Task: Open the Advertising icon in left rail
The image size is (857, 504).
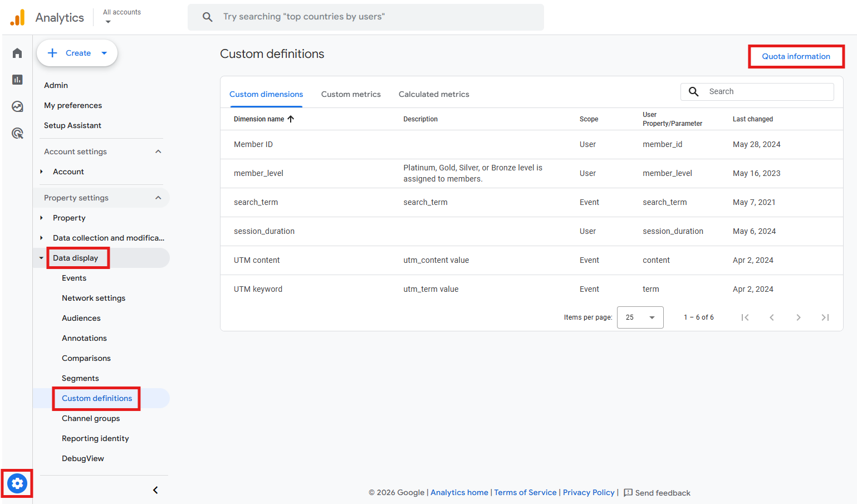Action: pyautogui.click(x=17, y=133)
